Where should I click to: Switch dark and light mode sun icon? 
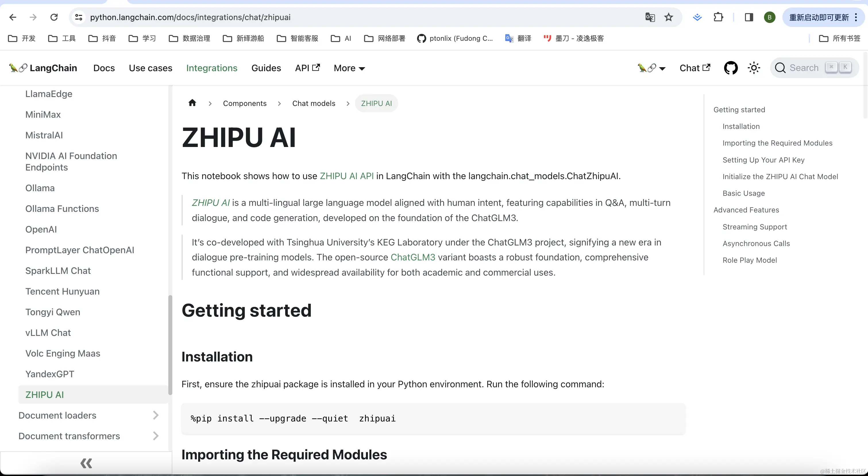click(753, 68)
